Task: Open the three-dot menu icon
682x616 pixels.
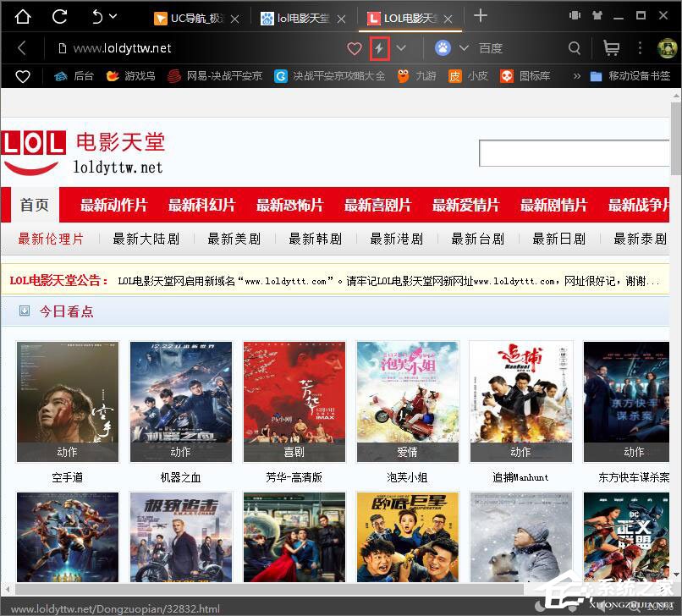Action: tap(641, 48)
